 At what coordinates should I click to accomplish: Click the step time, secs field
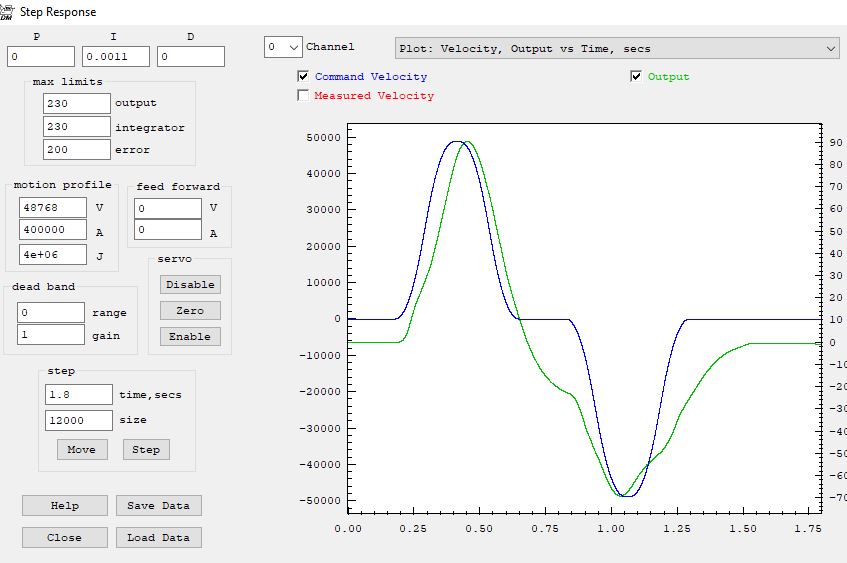click(78, 395)
